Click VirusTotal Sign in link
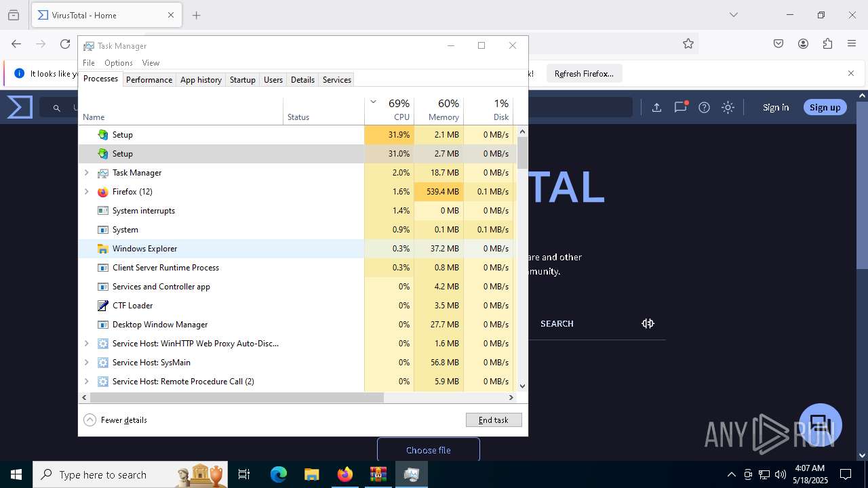868x488 pixels. click(776, 107)
